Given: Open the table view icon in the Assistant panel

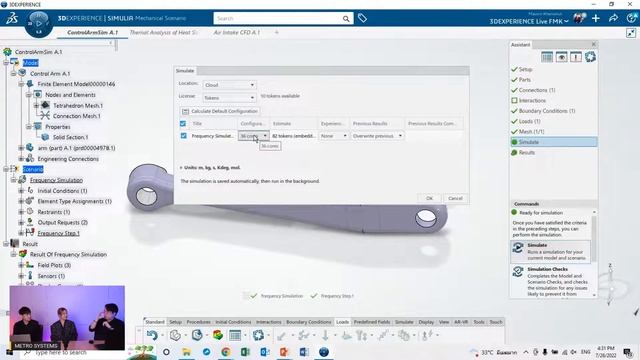Looking at the screenshot, I should click(x=547, y=57).
